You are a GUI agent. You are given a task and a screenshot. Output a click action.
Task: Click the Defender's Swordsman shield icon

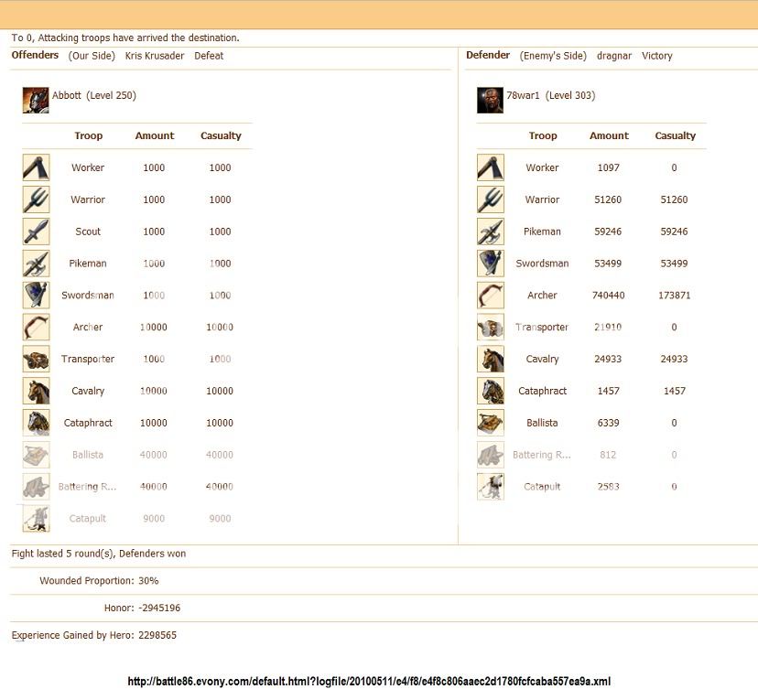(490, 264)
